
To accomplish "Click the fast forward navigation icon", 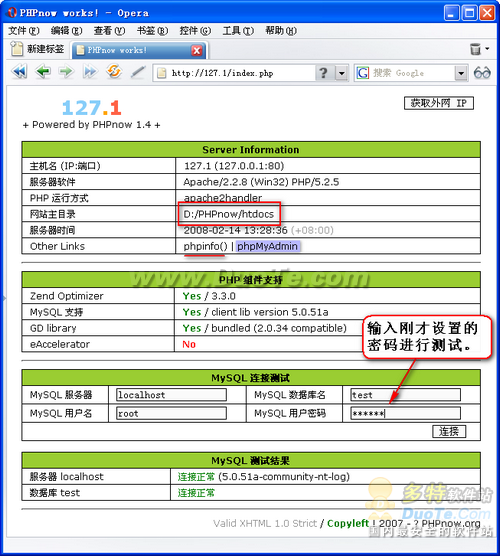I will (90, 72).
